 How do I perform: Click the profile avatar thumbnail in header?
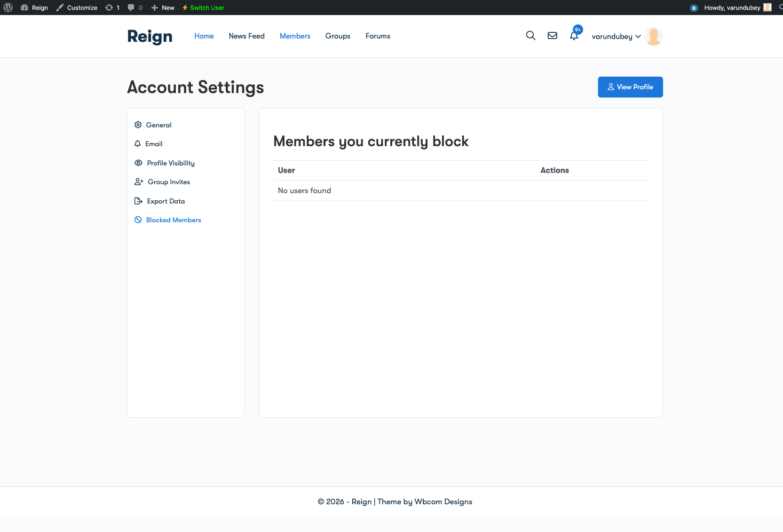tap(653, 36)
